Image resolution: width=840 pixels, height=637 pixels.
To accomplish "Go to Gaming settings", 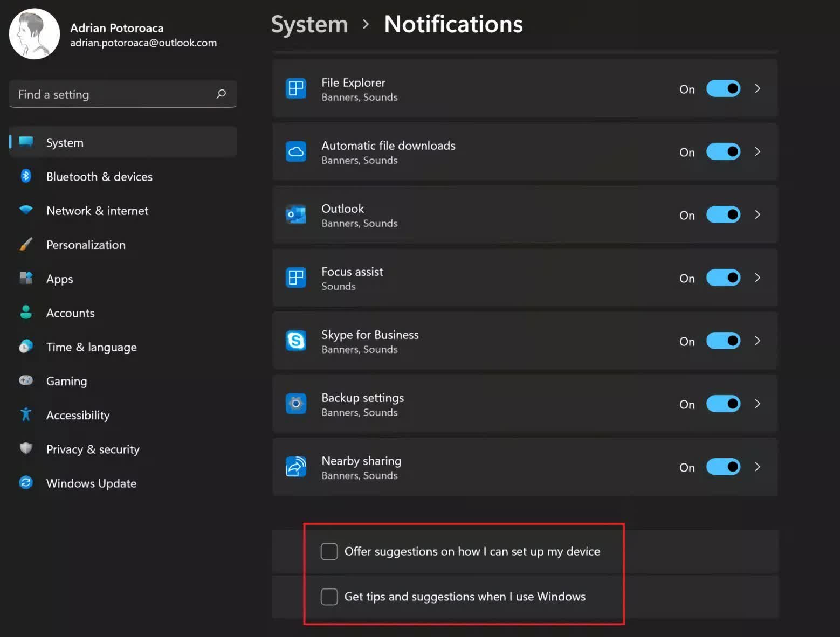I will coord(123,381).
